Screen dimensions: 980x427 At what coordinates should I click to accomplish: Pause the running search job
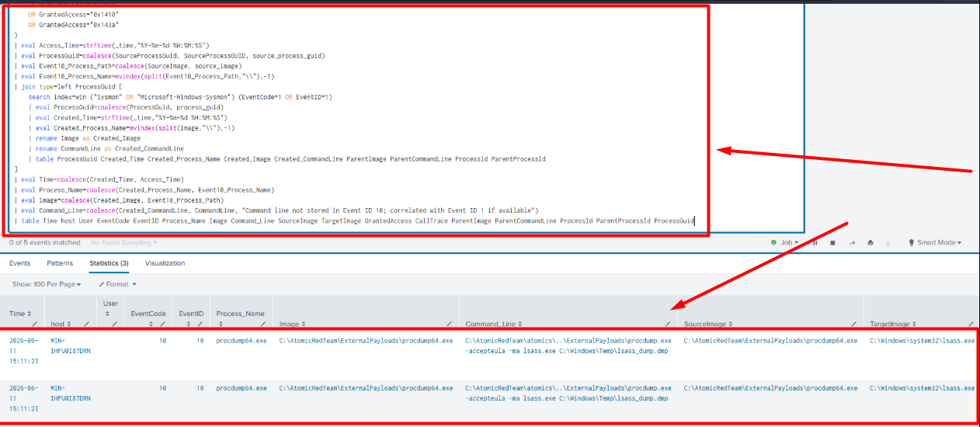pos(815,243)
